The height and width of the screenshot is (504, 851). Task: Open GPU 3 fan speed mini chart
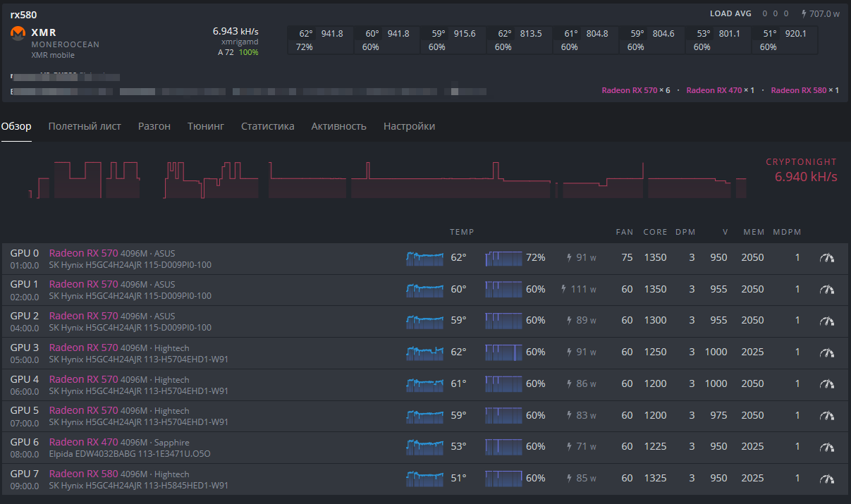504,352
